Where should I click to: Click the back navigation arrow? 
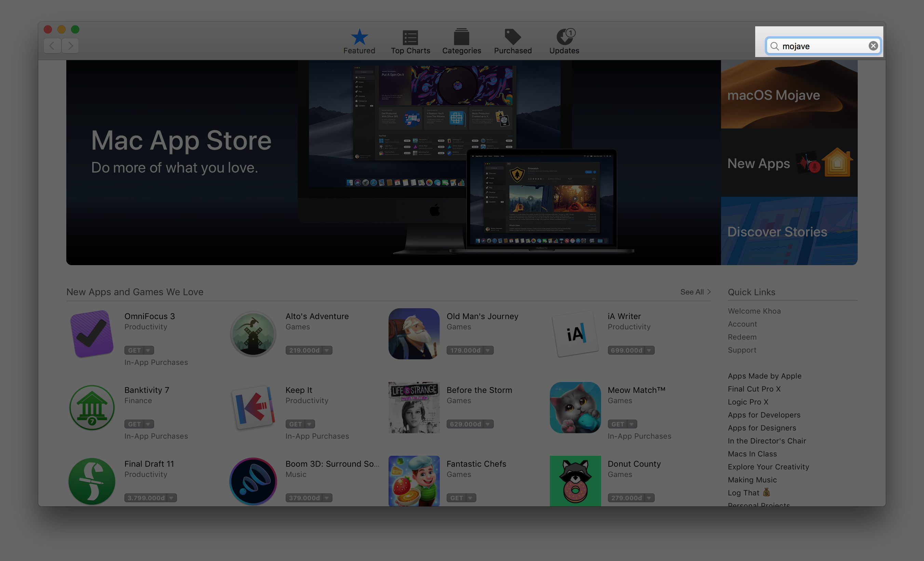click(52, 46)
